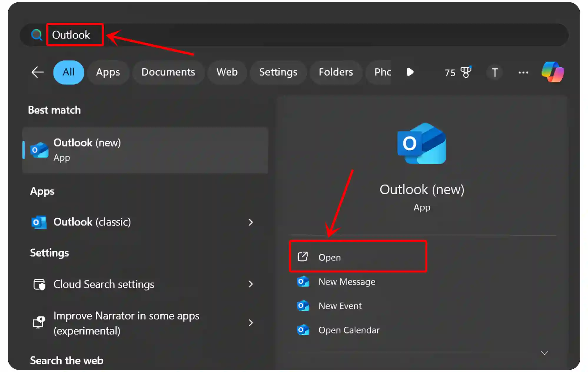588x372 pixels.
Task: Open the three-dot more options menu
Action: pos(523,72)
